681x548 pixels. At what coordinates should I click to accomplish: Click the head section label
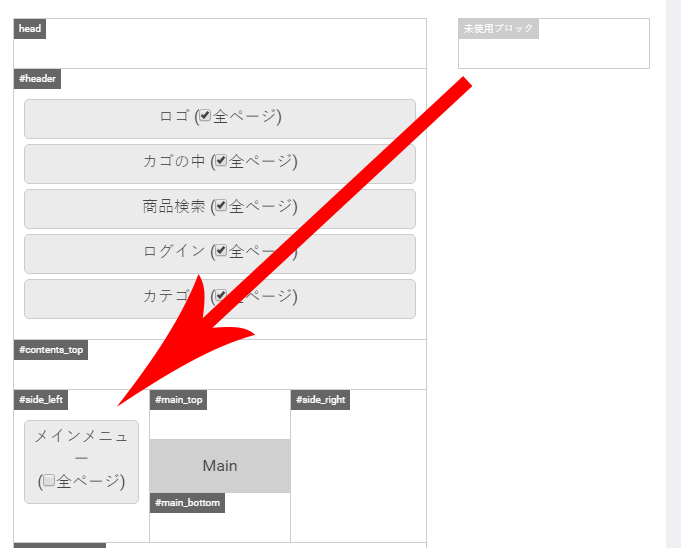click(30, 29)
